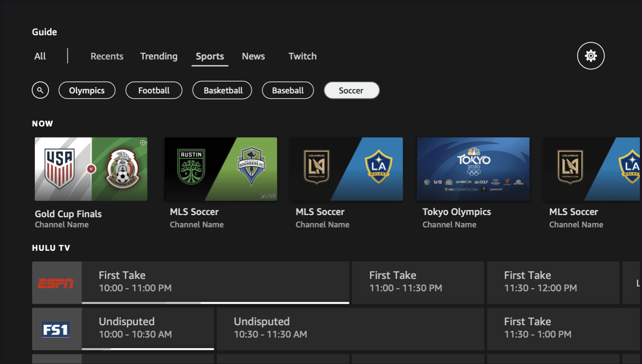Switch to the Recents tab
The width and height of the screenshot is (642, 364).
coord(107,56)
